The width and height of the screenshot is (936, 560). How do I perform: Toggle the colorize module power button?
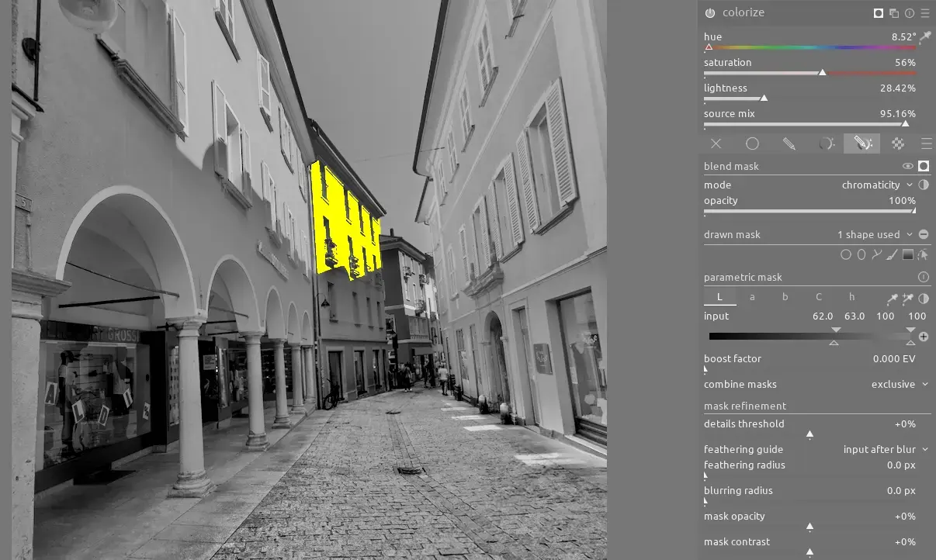[710, 13]
